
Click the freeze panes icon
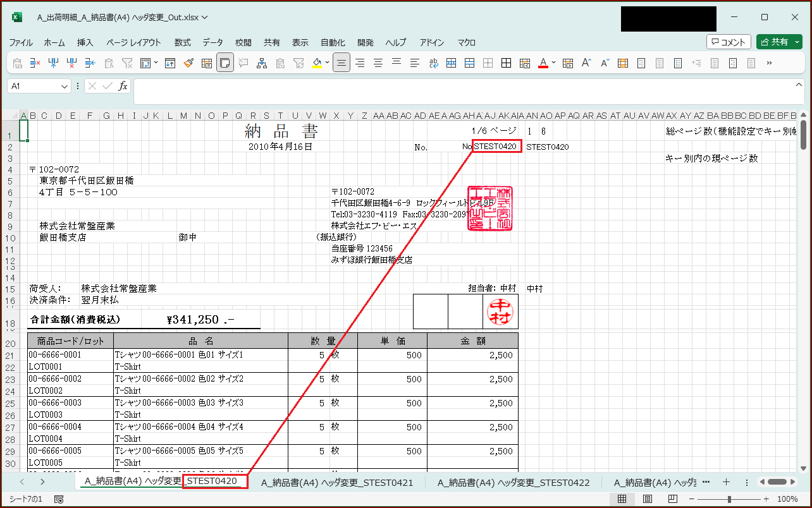[x=145, y=63]
